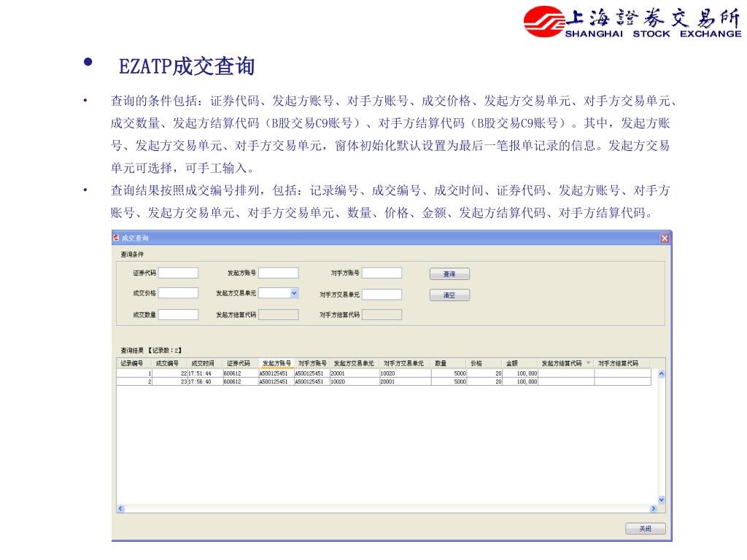Click the Shanghai Stock Exchange logo

tap(632, 22)
